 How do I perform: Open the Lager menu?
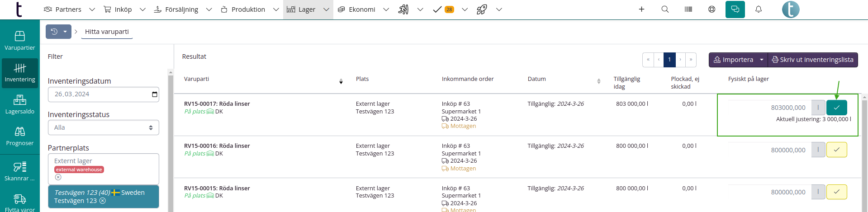point(308,9)
